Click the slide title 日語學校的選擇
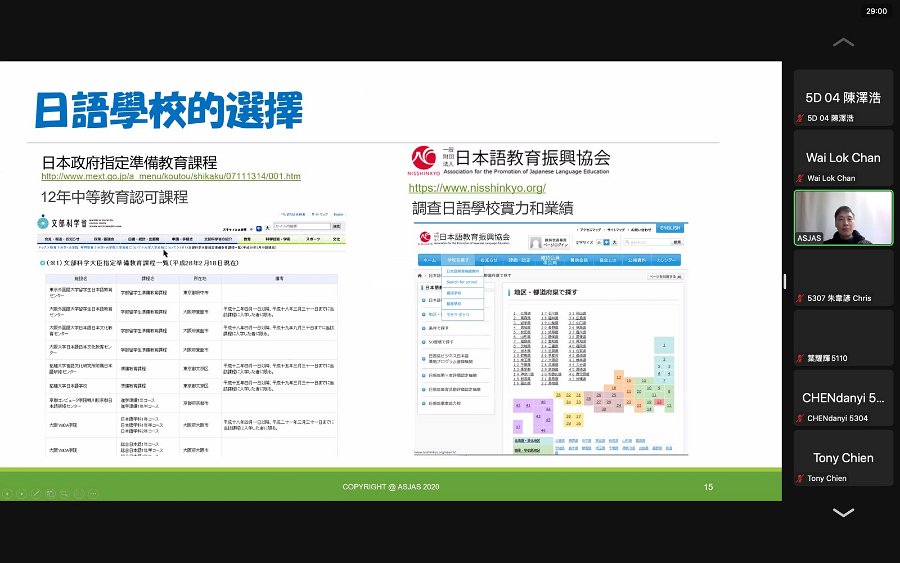Image resolution: width=900 pixels, height=563 pixels. 168,110
